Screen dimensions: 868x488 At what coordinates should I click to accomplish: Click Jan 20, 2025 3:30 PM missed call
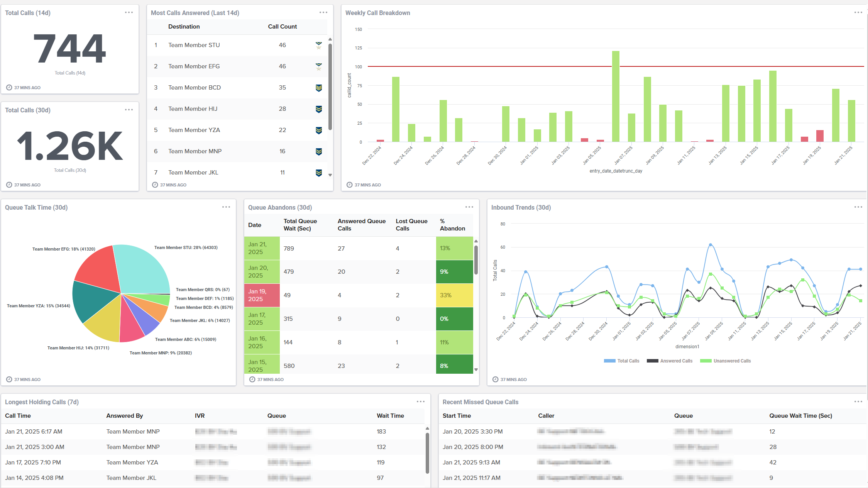coord(652,432)
